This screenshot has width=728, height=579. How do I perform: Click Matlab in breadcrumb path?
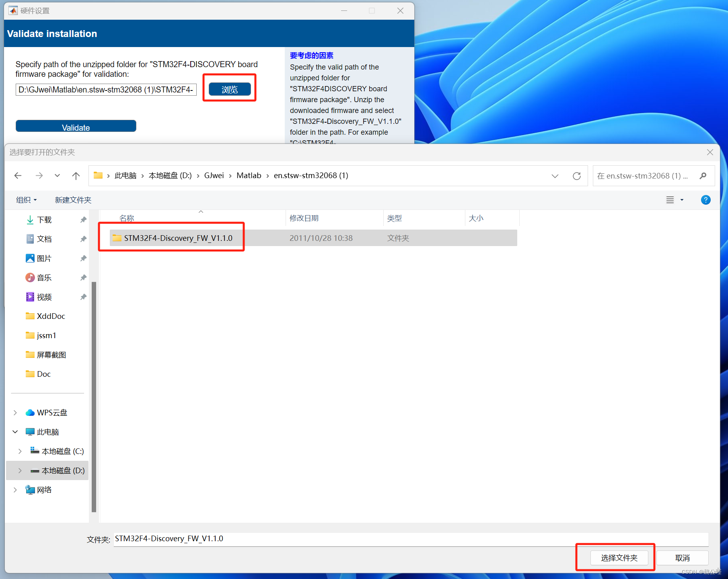(x=249, y=175)
